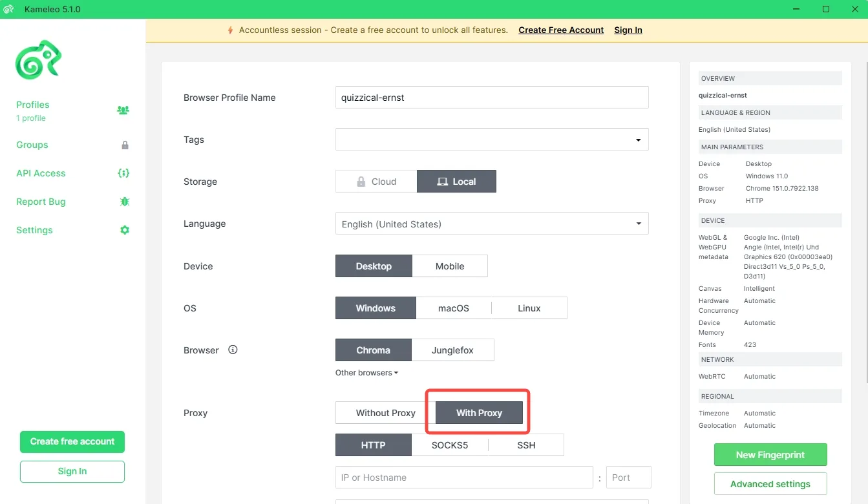Select Linux as the OS
Viewport: 868px width, 504px height.
click(x=529, y=308)
